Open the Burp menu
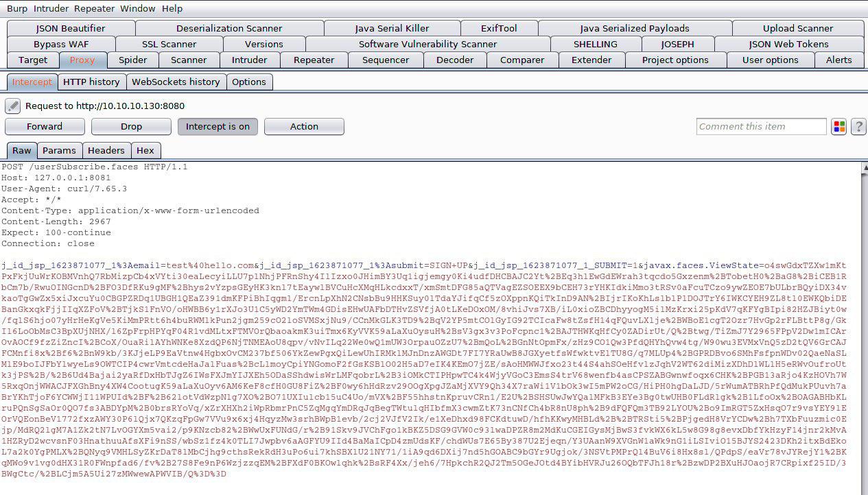The height and width of the screenshot is (495, 868). [x=17, y=8]
